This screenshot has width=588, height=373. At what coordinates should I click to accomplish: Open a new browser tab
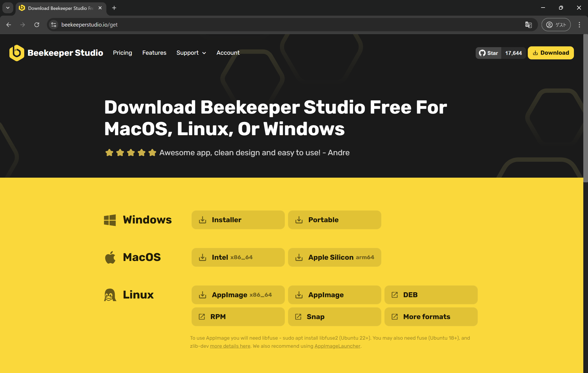pos(114,8)
